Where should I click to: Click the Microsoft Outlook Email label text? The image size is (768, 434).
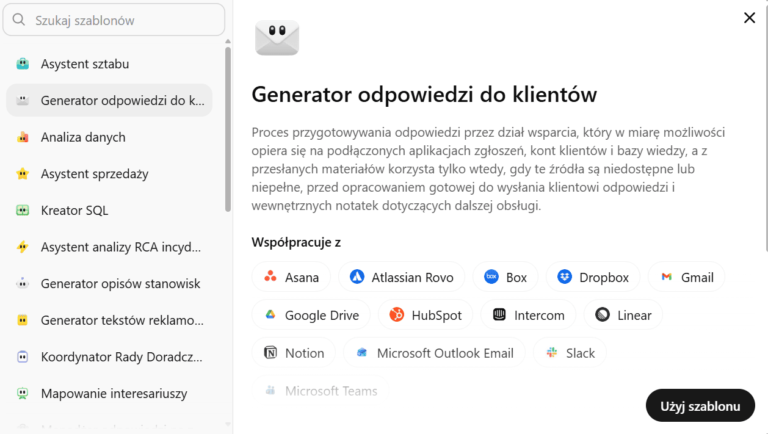click(445, 353)
